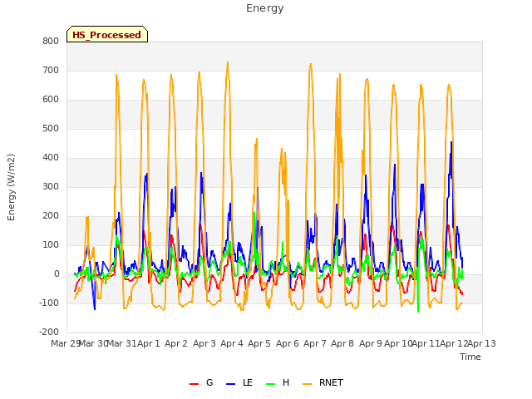Click the Apr 4 x-axis date
532x399 pixels.
[232, 343]
